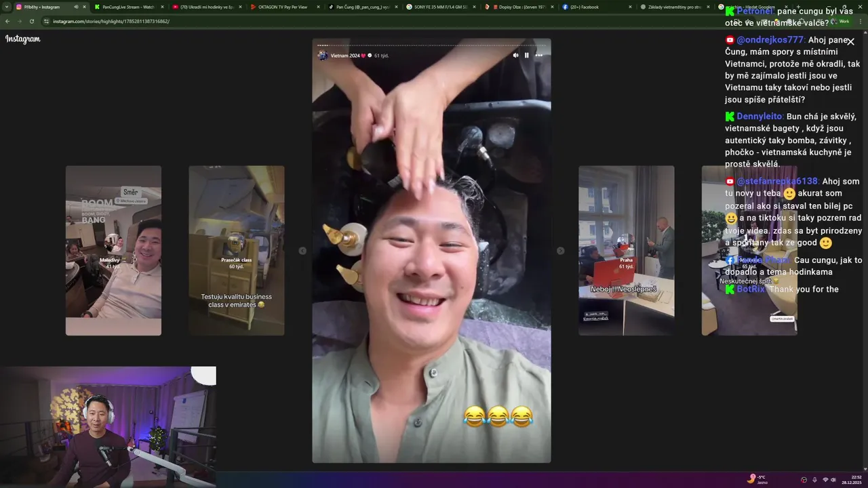Close the Příběhy Instagram tab
The width and height of the screenshot is (868, 488).
(84, 7)
